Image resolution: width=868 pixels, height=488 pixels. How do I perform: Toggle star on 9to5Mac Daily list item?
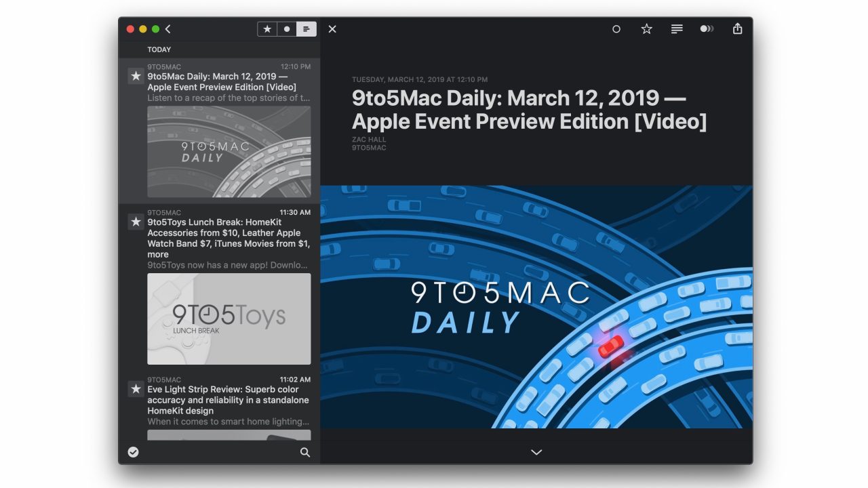pos(136,77)
